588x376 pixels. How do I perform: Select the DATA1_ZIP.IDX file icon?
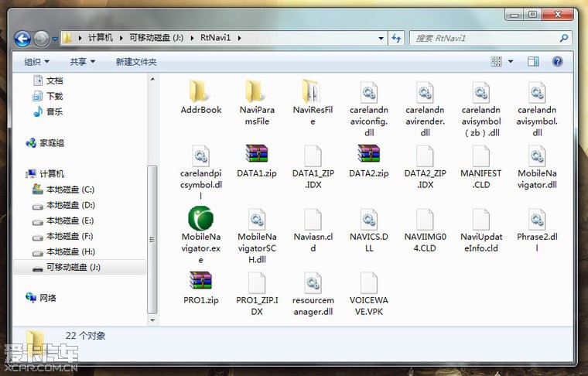point(313,156)
